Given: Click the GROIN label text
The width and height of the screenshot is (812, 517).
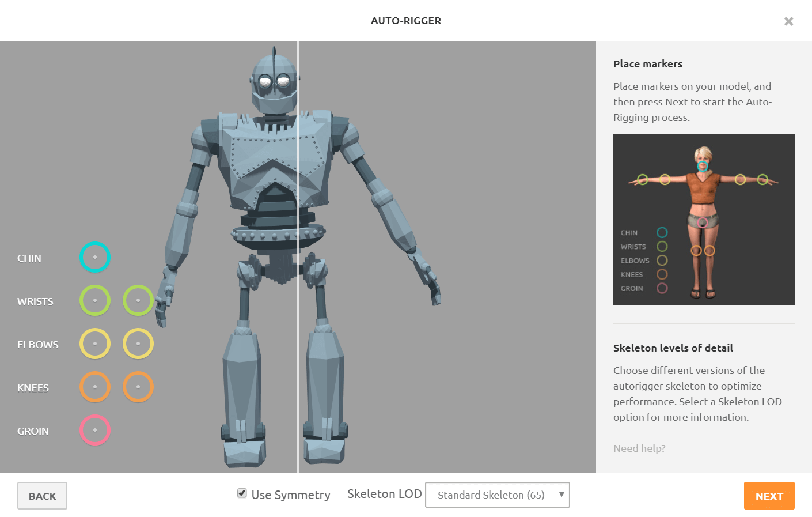Looking at the screenshot, I should (33, 431).
